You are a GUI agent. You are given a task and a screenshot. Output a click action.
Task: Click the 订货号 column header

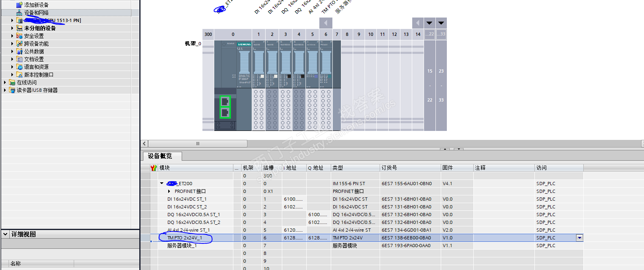tap(410, 168)
